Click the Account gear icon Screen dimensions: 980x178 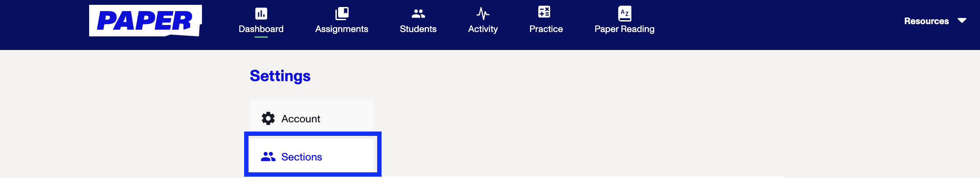click(x=268, y=118)
